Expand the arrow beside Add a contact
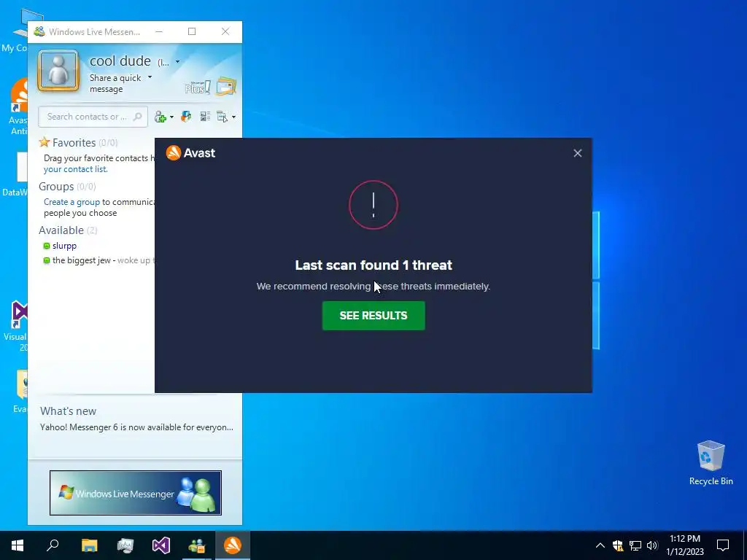This screenshot has width=747, height=560. [x=171, y=117]
